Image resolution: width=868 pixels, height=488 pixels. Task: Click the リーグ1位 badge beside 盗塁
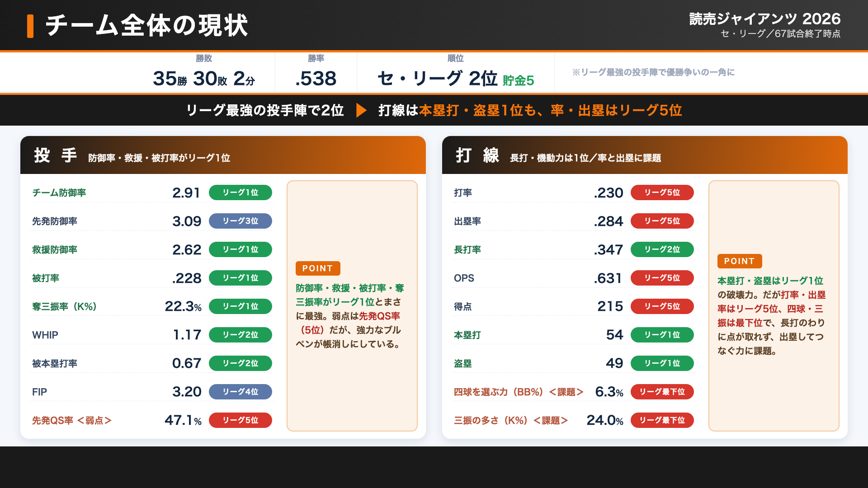(x=662, y=363)
